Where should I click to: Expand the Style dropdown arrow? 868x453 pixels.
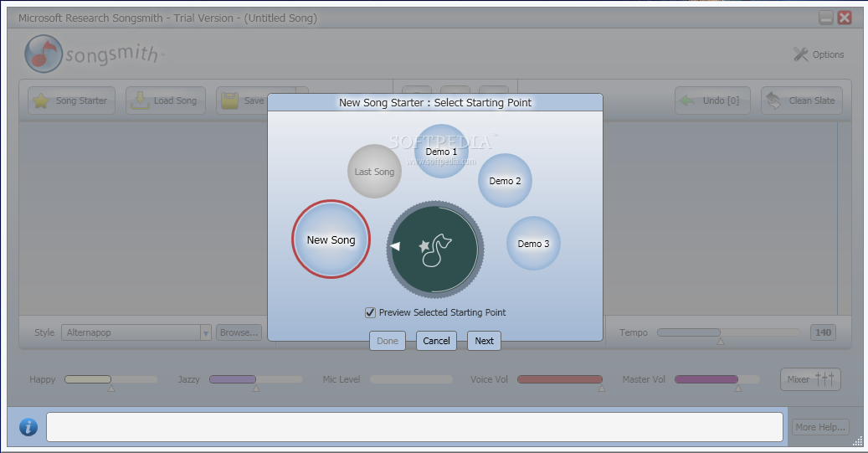point(205,332)
